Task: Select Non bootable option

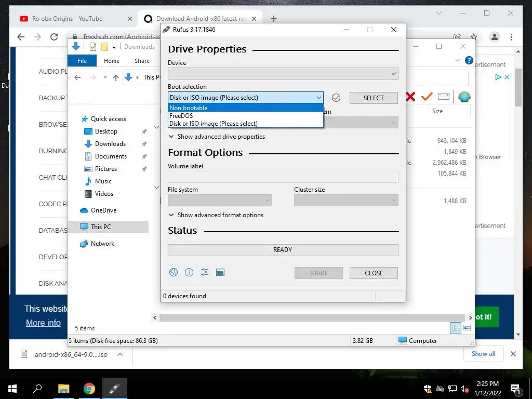Action: coord(246,108)
